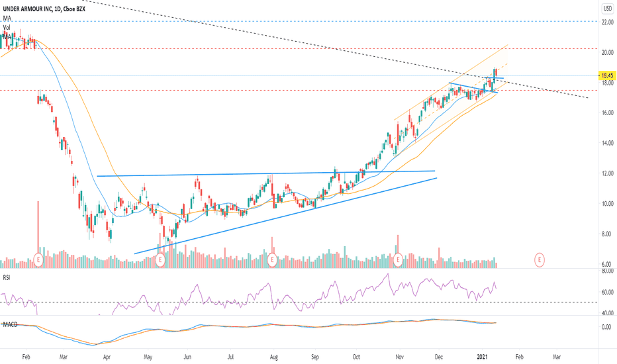This screenshot has width=617, height=364.
Task: Select the dashed RSI midline at 50
Action: [x=299, y=302]
